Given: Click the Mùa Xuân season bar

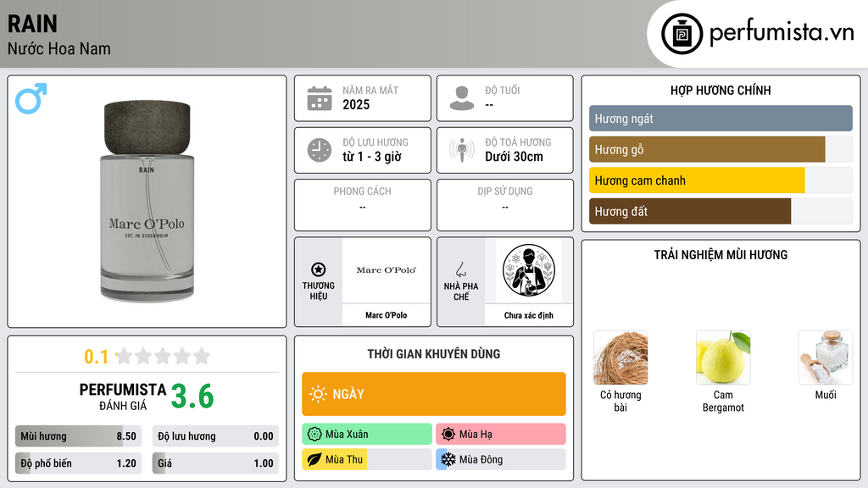Looking at the screenshot, I should click(367, 435).
